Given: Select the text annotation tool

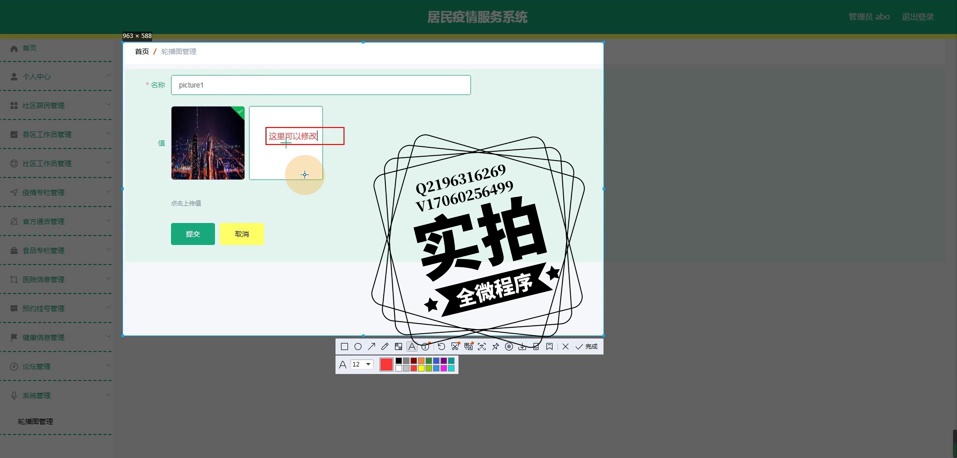Looking at the screenshot, I should 412,347.
